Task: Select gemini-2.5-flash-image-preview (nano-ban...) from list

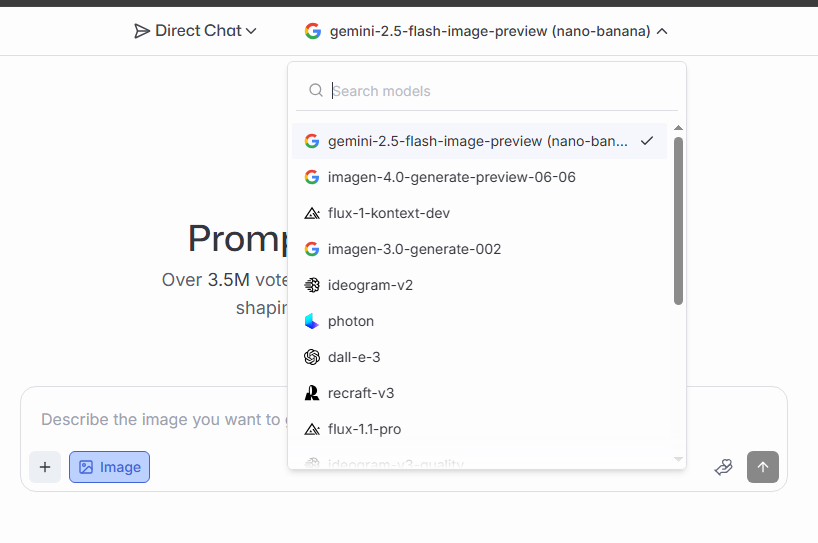Action: (479, 141)
